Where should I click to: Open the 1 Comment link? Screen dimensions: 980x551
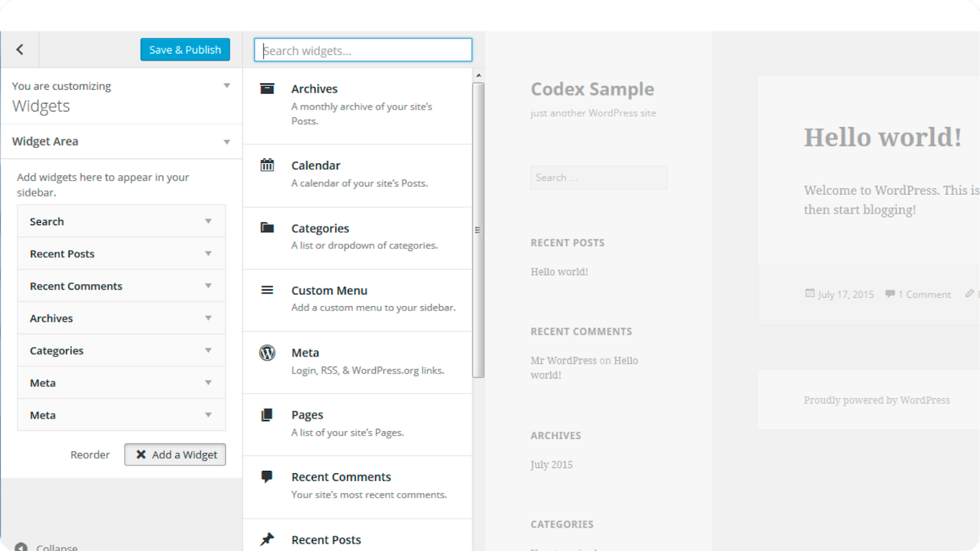click(x=924, y=294)
